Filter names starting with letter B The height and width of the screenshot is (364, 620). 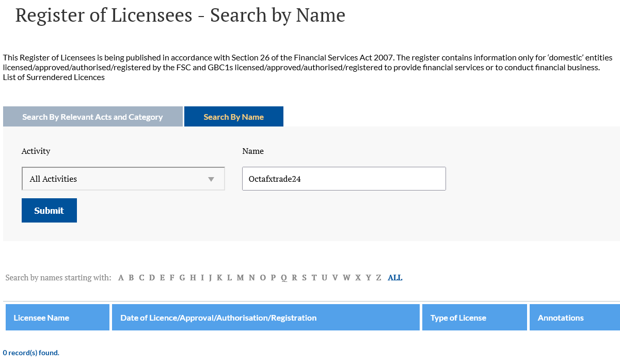[131, 278]
